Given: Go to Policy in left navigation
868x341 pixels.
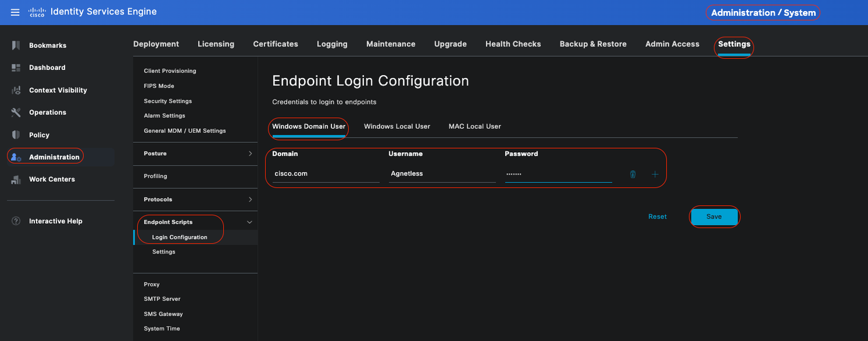Looking at the screenshot, I should tap(39, 135).
